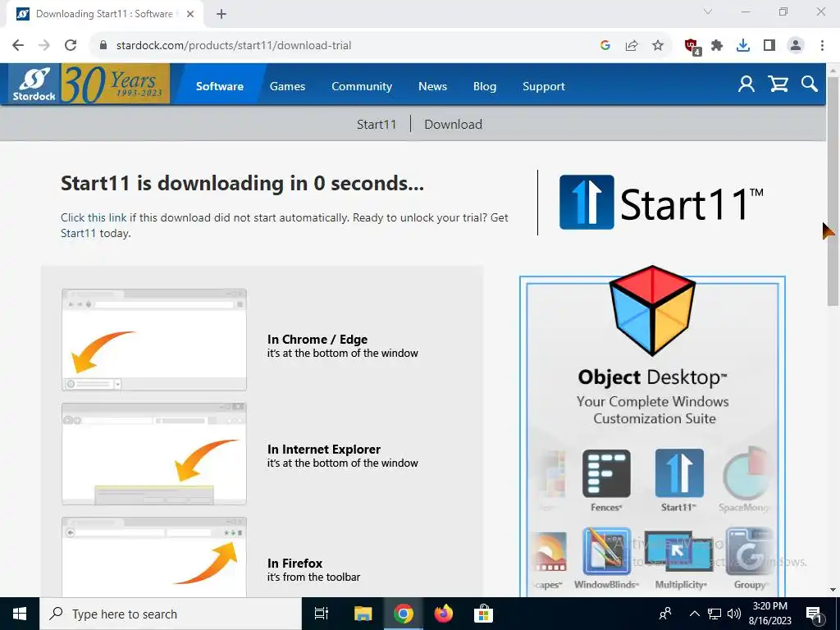Click the Start11 icon in Object Desktop ad

click(x=679, y=473)
